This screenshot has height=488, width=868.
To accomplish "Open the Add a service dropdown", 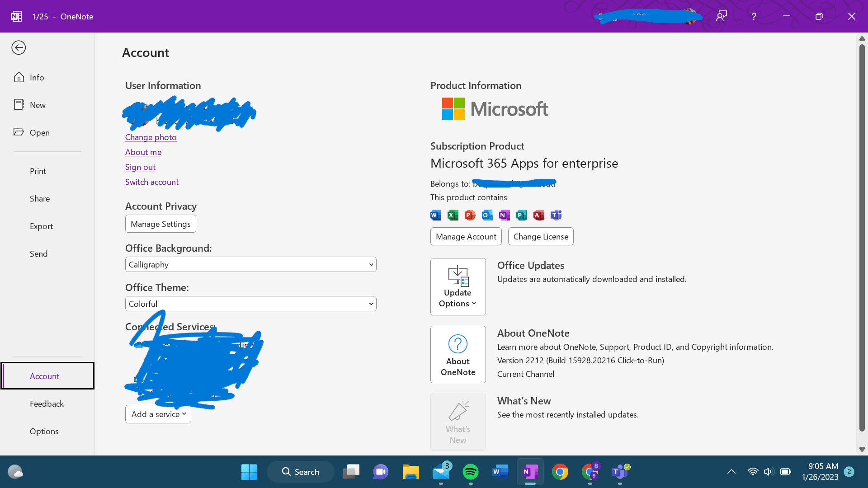I will coord(158,414).
